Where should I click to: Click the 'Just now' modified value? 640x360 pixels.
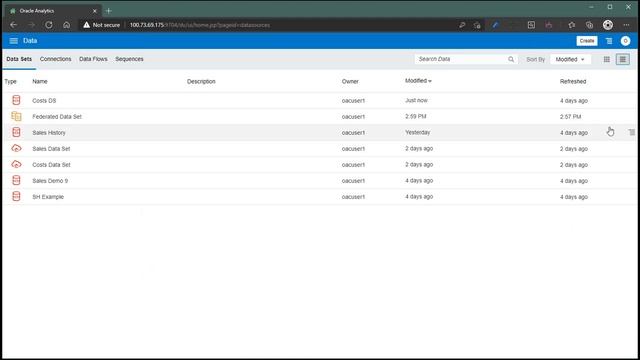(416, 100)
